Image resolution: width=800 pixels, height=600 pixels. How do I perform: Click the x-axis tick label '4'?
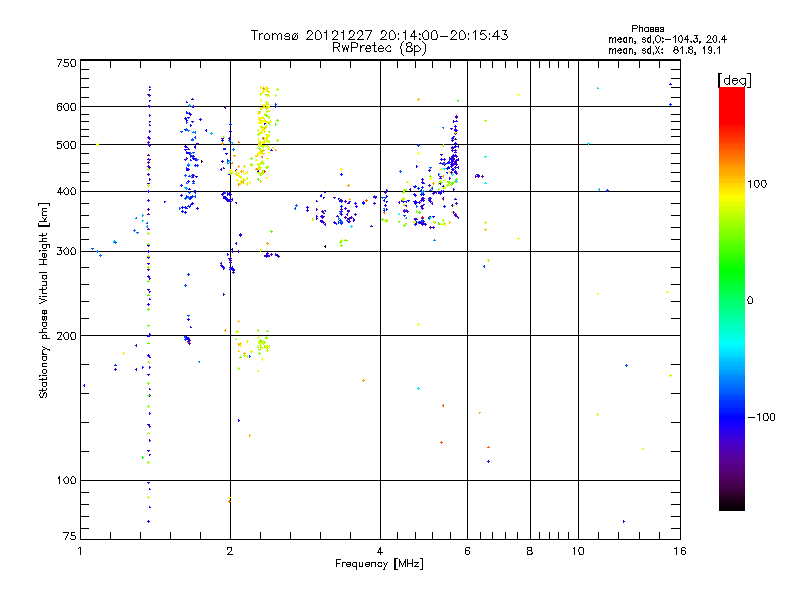(x=380, y=551)
